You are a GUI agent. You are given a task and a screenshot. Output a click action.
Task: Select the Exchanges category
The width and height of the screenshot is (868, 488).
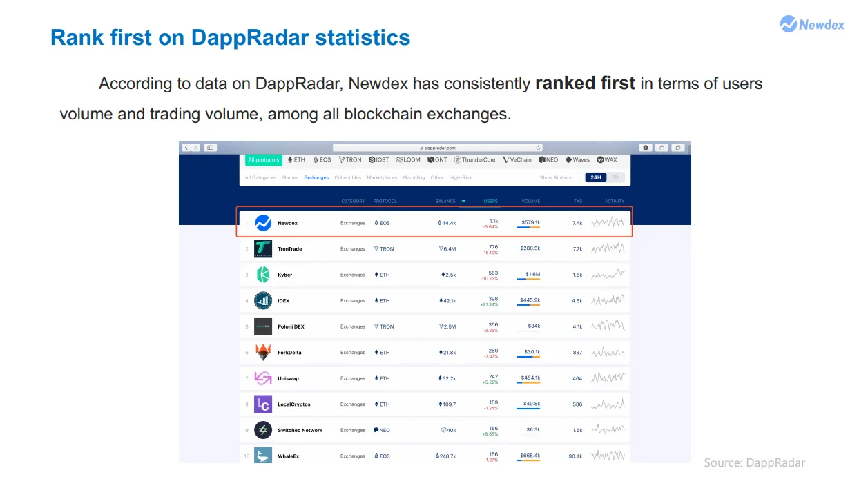point(316,178)
